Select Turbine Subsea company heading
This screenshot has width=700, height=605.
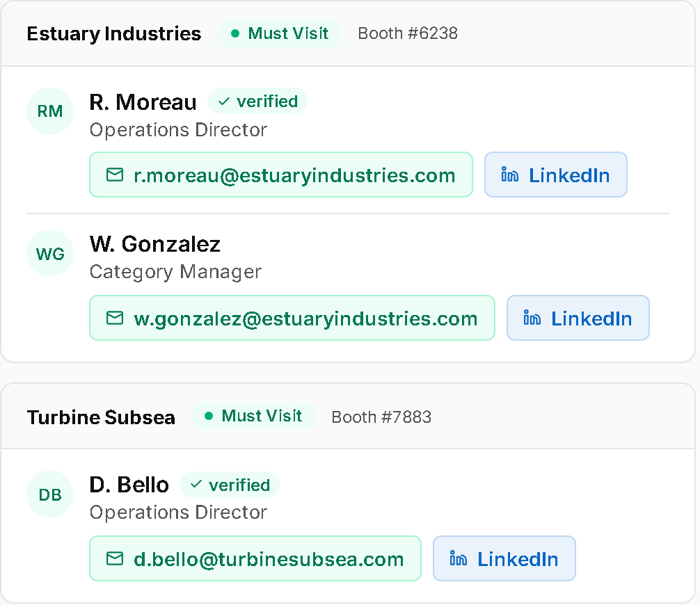coord(101,417)
